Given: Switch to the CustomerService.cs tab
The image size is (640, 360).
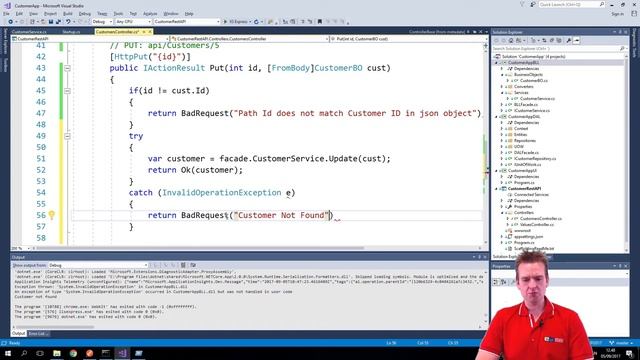Looking at the screenshot, I should coord(29,32).
